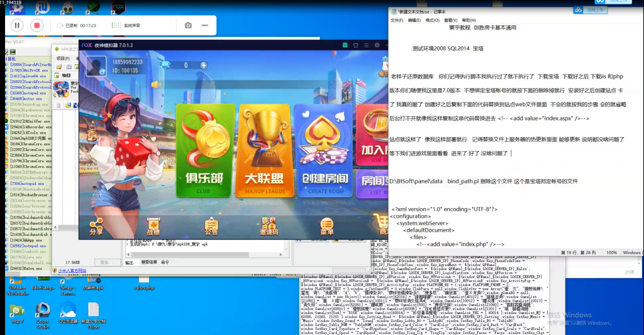Open the 俱乐部 Club card
644x335 pixels.
[204, 150]
